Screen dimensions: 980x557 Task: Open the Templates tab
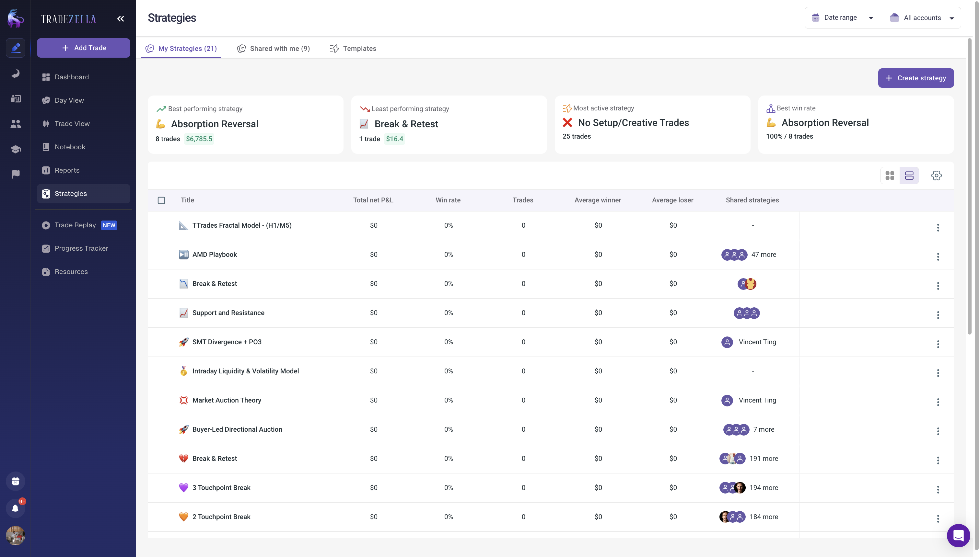tap(353, 49)
